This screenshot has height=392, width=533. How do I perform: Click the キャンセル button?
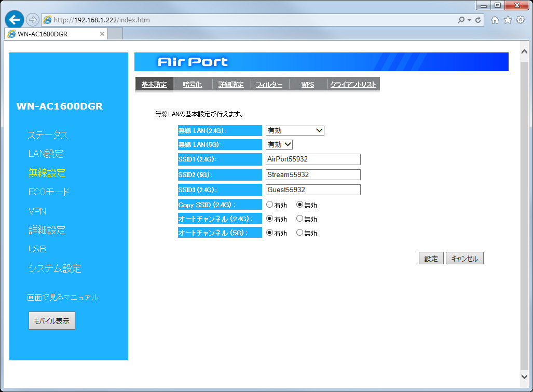pyautogui.click(x=464, y=259)
